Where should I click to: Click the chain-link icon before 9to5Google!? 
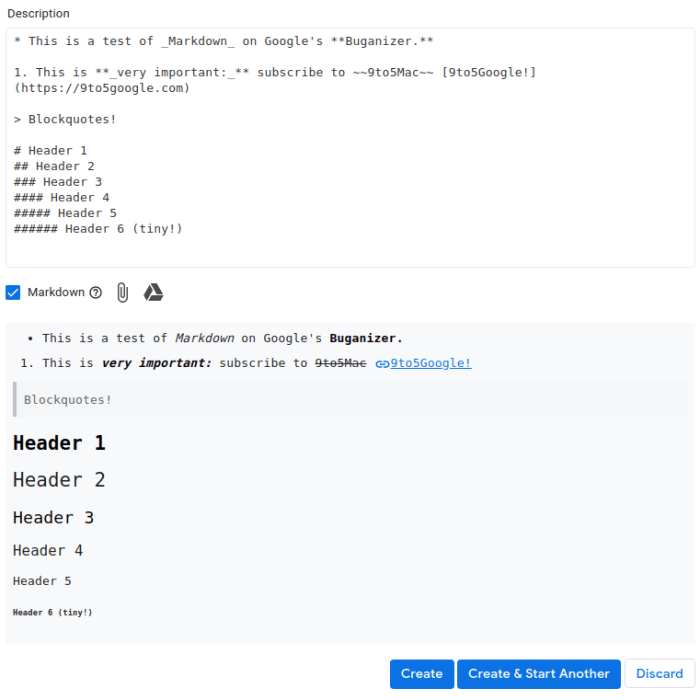(382, 364)
